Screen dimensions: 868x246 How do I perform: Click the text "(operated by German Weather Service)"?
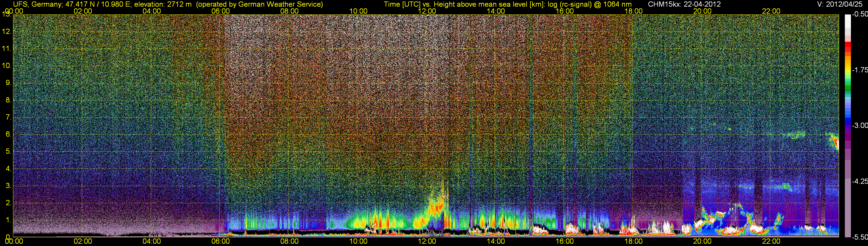pos(259,4)
